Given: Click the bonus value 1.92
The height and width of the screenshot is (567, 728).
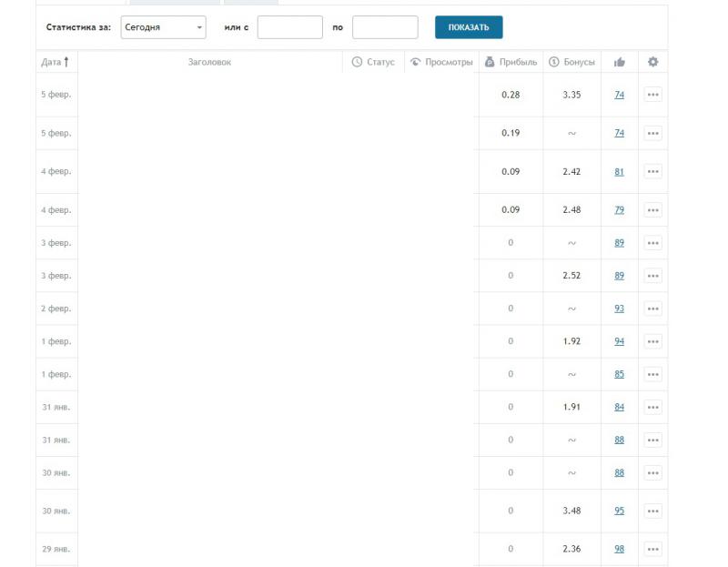Looking at the screenshot, I should [571, 341].
